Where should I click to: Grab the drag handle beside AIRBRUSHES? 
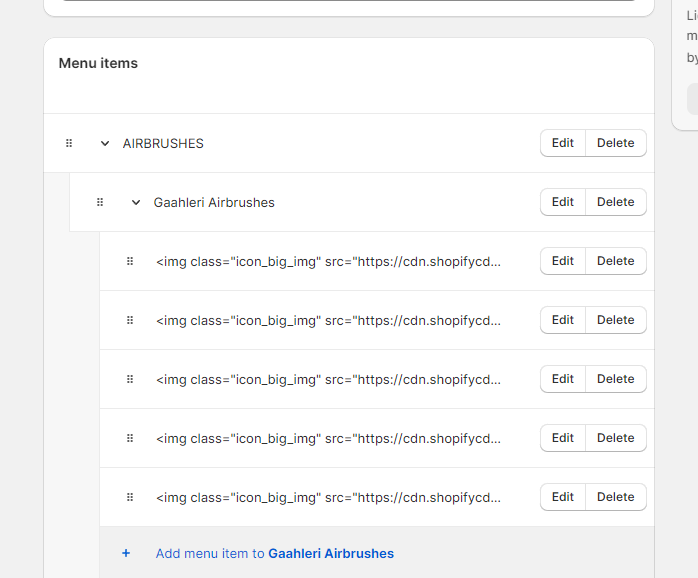pyautogui.click(x=69, y=143)
